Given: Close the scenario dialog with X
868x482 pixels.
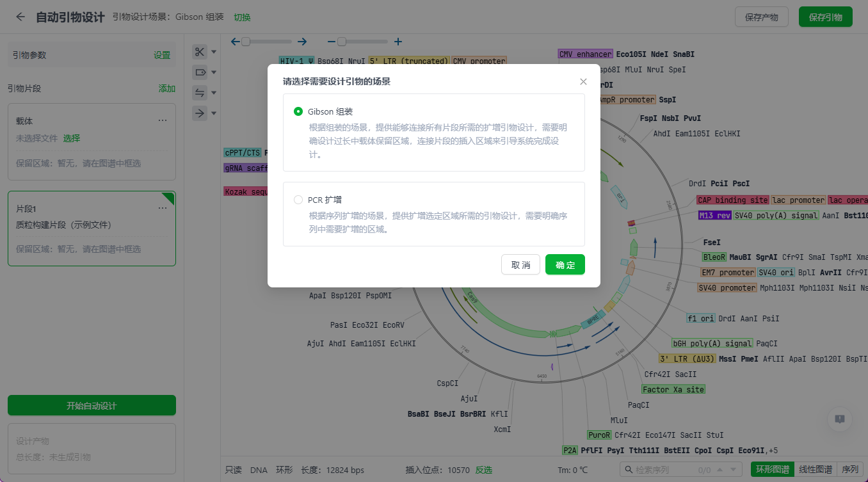Looking at the screenshot, I should (583, 81).
